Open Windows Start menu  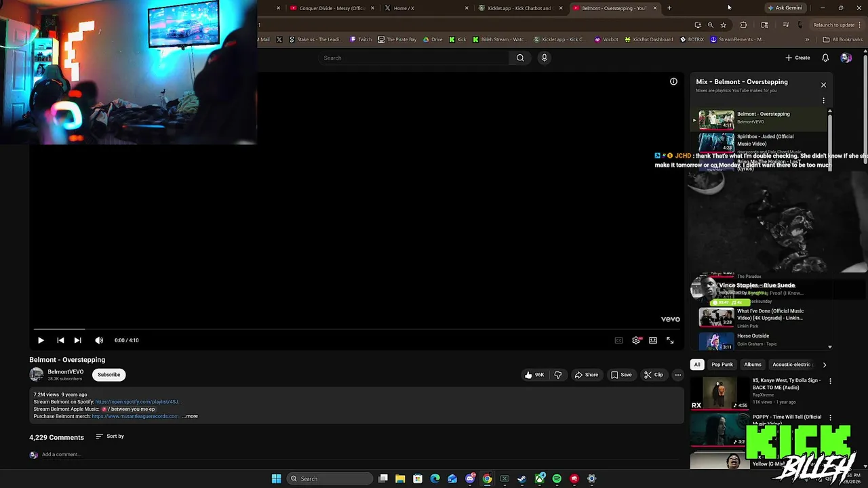[x=276, y=479]
